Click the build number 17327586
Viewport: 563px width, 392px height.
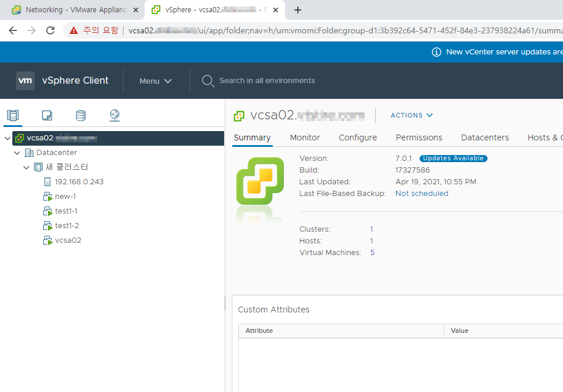coord(413,170)
